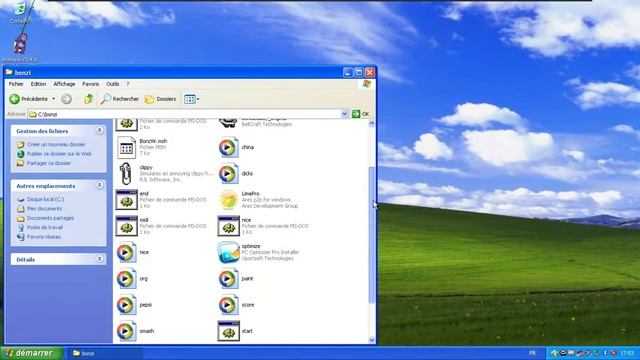Viewport: 640px width, 360px height.
Task: Toggle the Dossiers folder pane
Action: pos(160,99)
